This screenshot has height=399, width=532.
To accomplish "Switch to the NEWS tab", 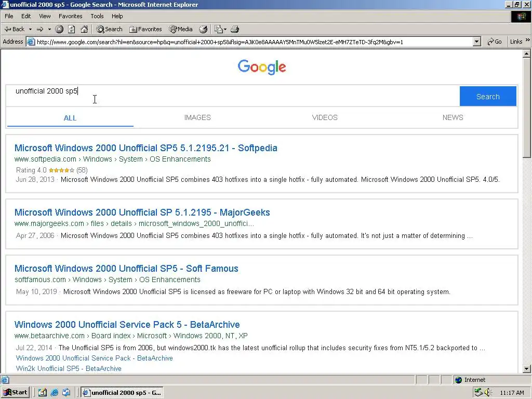I will 453,117.
